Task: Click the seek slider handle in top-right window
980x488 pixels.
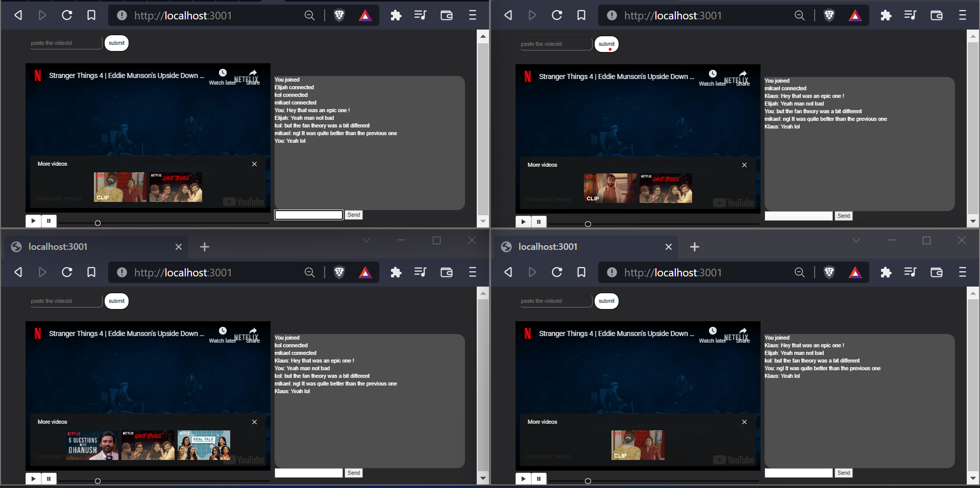Action: (x=587, y=224)
